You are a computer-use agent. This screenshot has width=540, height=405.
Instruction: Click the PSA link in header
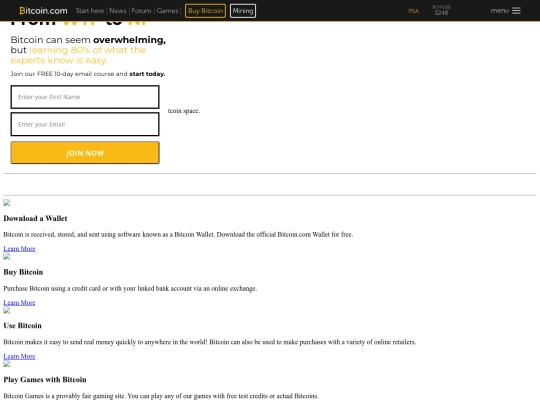(x=414, y=11)
